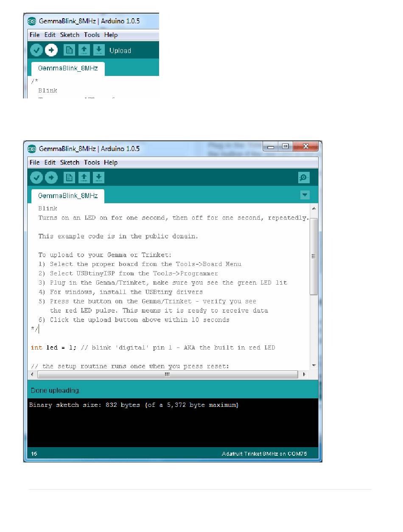Click 'Adafruit Trinket 8MHz on COM75' status text
This screenshot has height=532, width=403.
(264, 454)
